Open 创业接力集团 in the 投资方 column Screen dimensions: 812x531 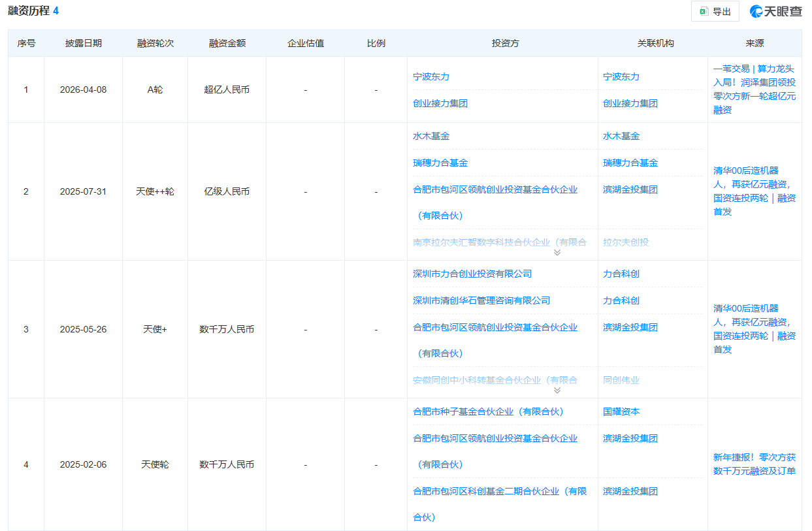[440, 103]
